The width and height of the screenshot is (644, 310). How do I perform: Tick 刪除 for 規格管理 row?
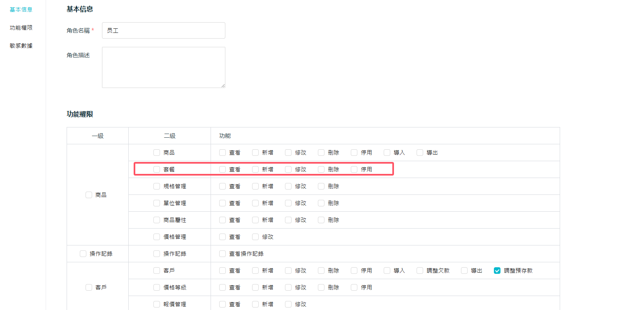coord(321,186)
